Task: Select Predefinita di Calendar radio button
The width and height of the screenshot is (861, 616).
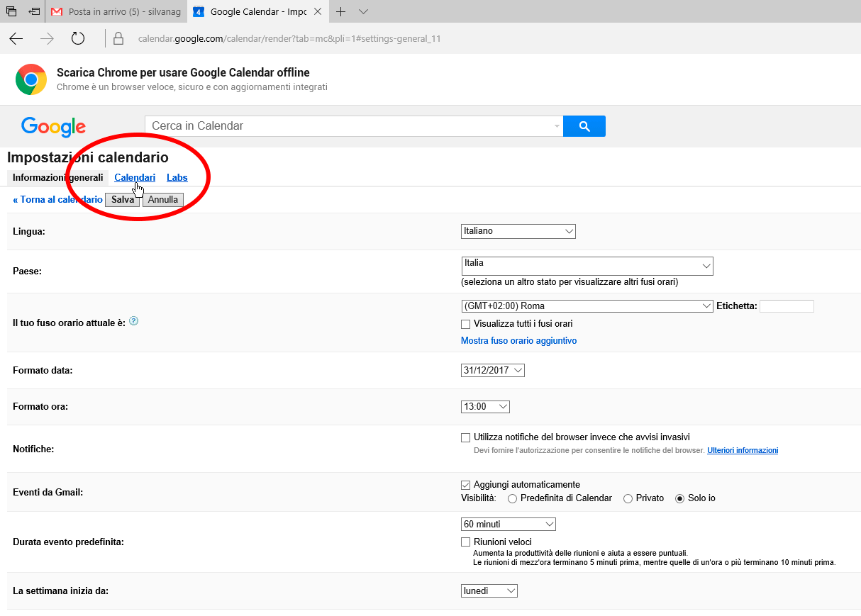Action: 513,498
